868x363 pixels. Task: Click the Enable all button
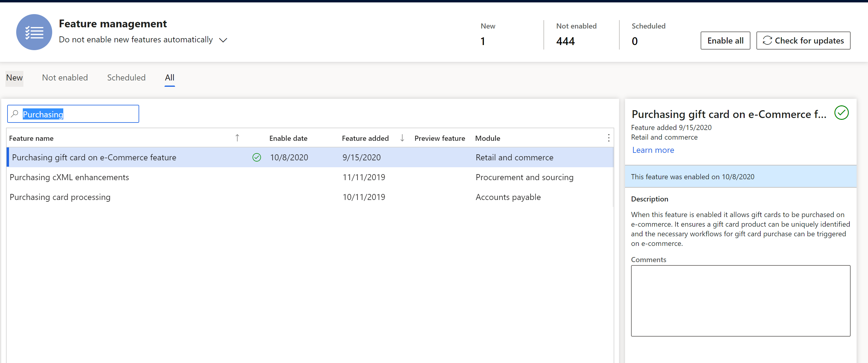click(725, 40)
